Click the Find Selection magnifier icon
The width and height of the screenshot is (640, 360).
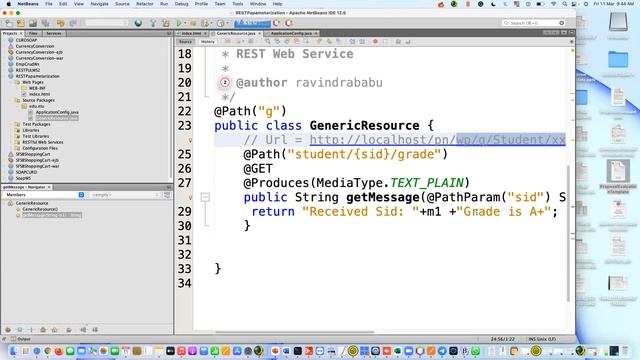267,42
